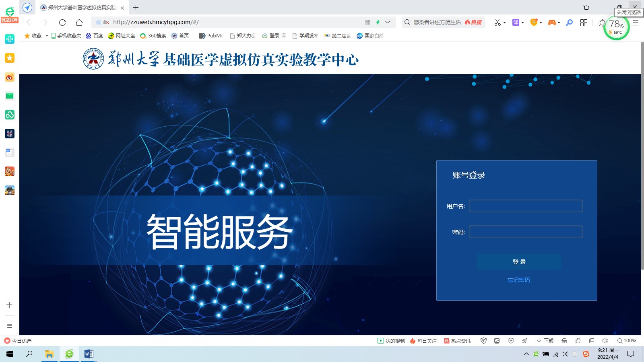Click the page vertical scrollbar
This screenshot has width=644, height=362.
tap(642, 155)
